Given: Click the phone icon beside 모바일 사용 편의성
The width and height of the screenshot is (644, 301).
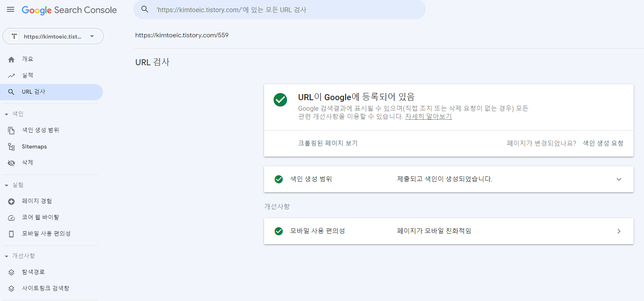Looking at the screenshot, I should (x=11, y=234).
